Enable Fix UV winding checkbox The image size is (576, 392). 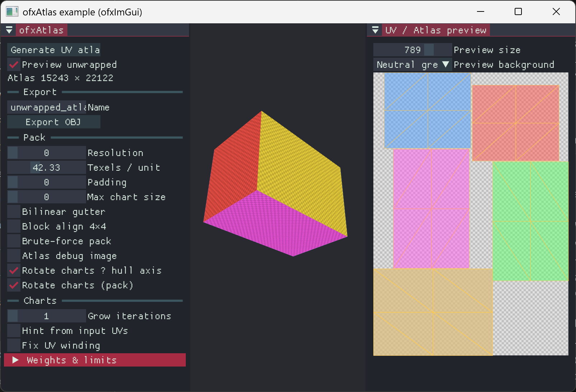pos(14,345)
